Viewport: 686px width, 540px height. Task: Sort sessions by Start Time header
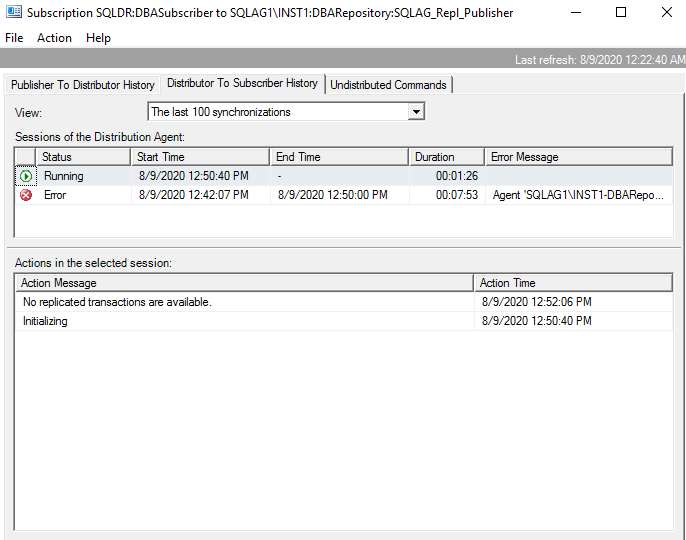coord(200,157)
